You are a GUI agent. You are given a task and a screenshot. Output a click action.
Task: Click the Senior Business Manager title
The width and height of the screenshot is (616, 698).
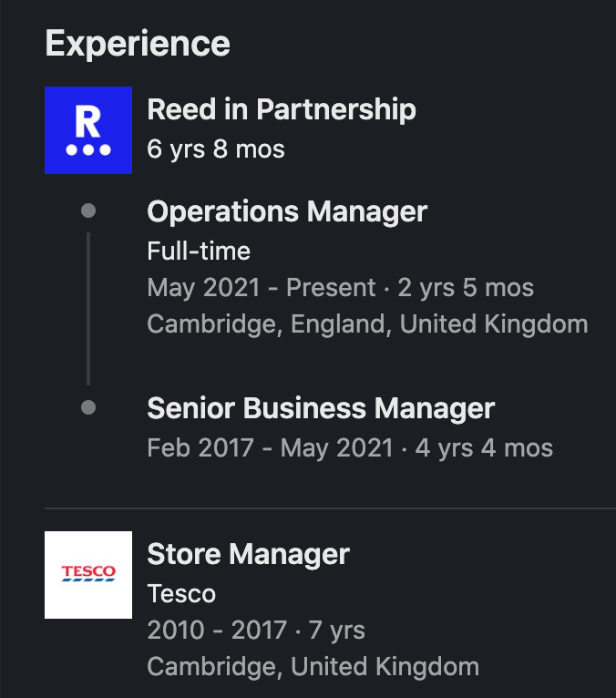tap(321, 408)
